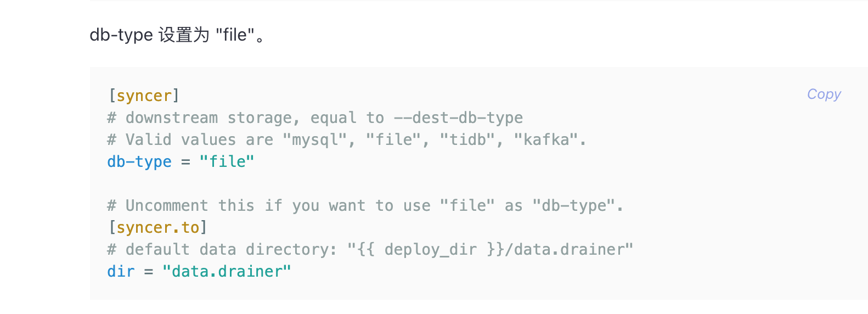Click the "# downstream storage" comment line
Image resolution: width=868 pixels, height=314 pixels.
(208, 118)
